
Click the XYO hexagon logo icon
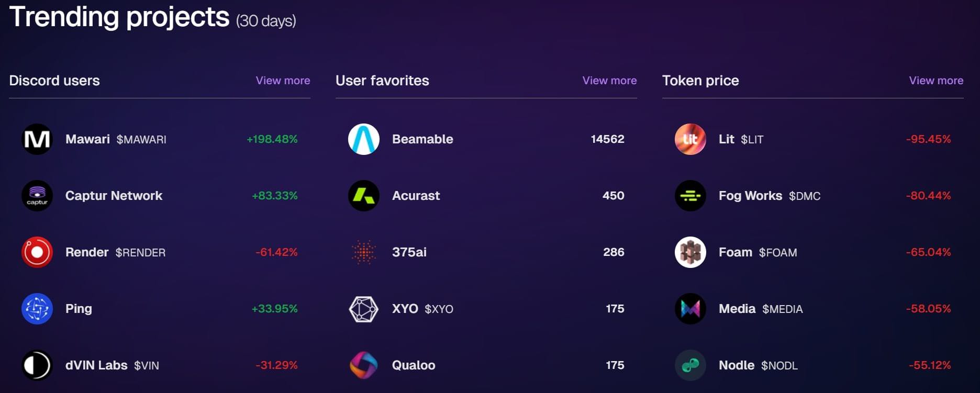pyautogui.click(x=364, y=309)
